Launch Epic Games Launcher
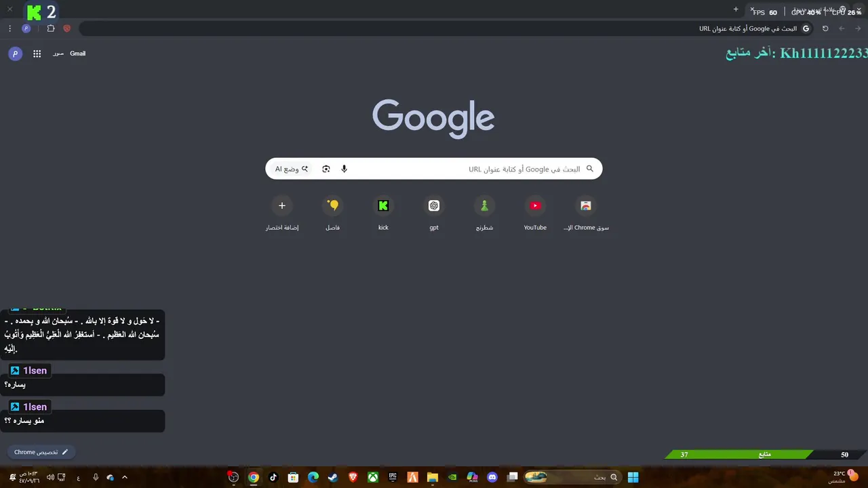The height and width of the screenshot is (488, 868). coord(393,477)
